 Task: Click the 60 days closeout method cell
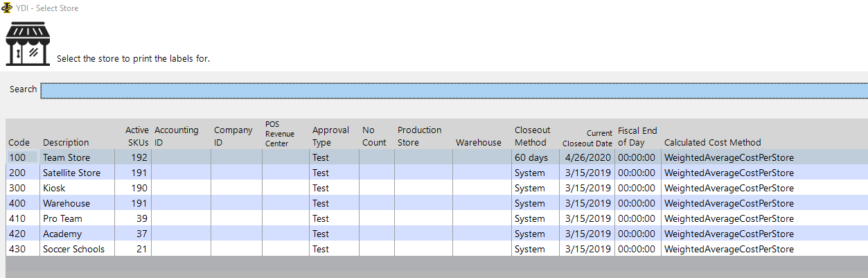click(x=535, y=157)
